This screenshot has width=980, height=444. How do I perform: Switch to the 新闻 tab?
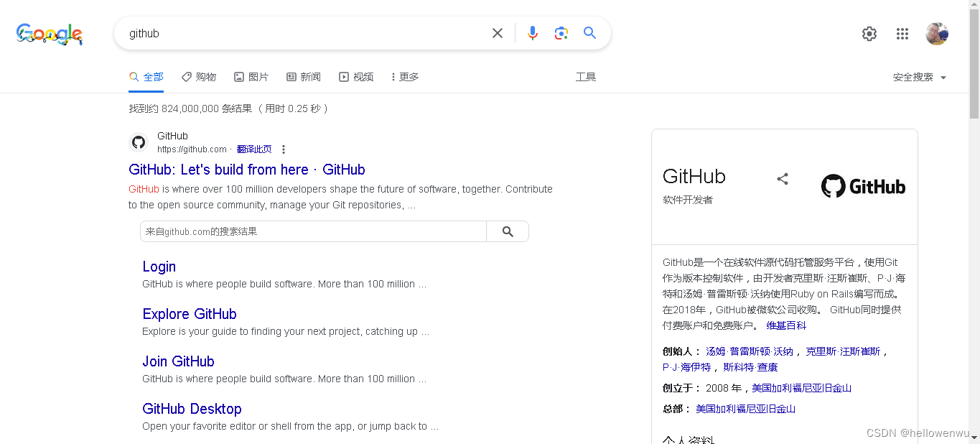pyautogui.click(x=304, y=77)
